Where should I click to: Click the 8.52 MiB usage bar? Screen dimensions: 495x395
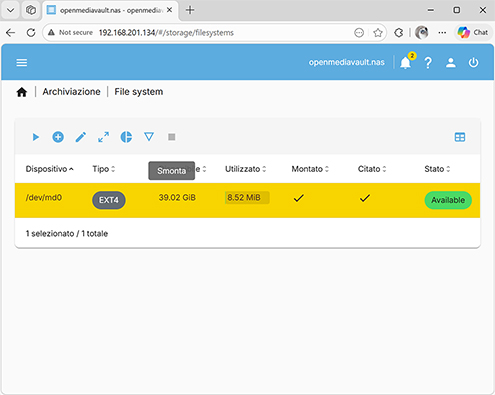point(247,198)
